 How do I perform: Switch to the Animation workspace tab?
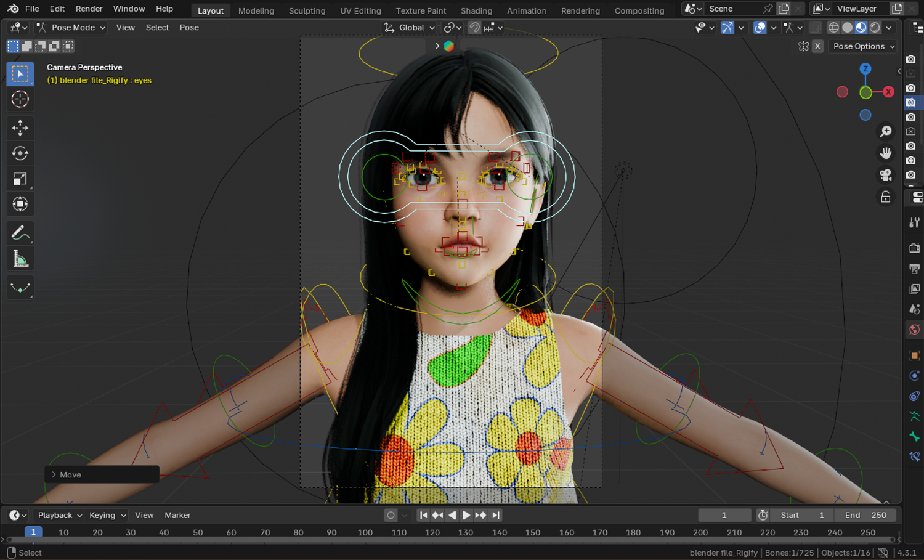[527, 10]
